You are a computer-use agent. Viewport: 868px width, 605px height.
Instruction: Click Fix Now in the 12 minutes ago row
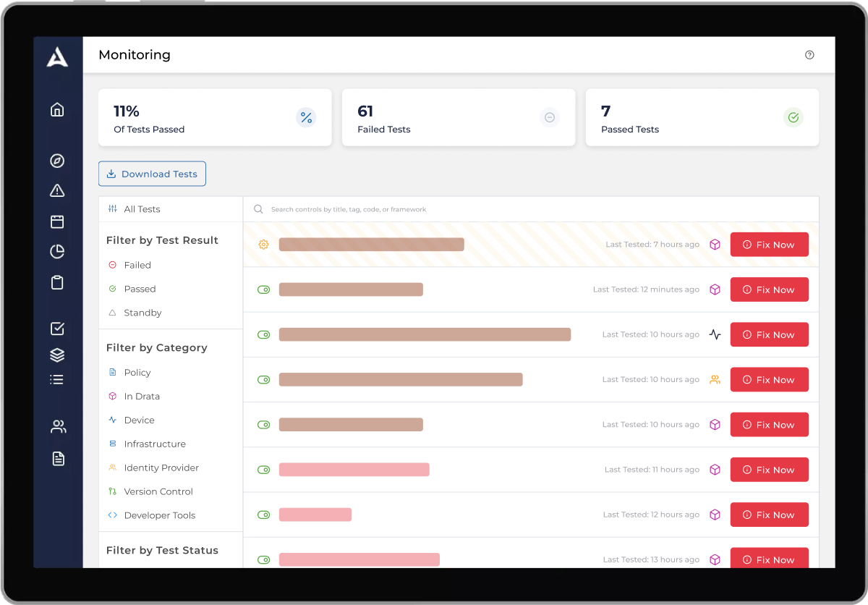[769, 289]
